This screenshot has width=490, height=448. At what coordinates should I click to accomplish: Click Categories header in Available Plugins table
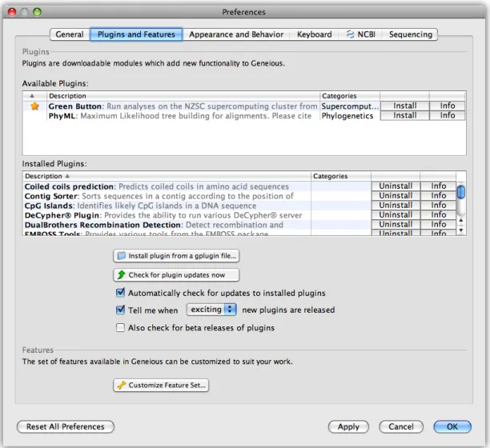350,96
